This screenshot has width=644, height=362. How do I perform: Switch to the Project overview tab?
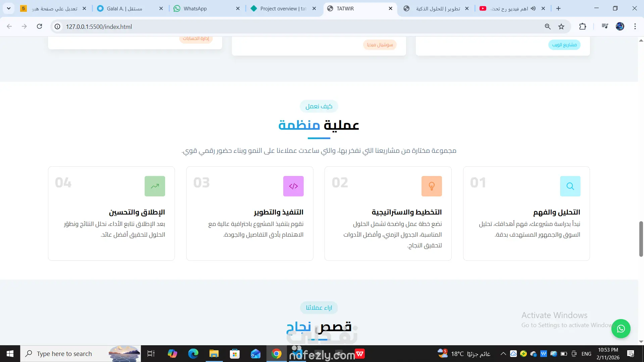pos(283,8)
